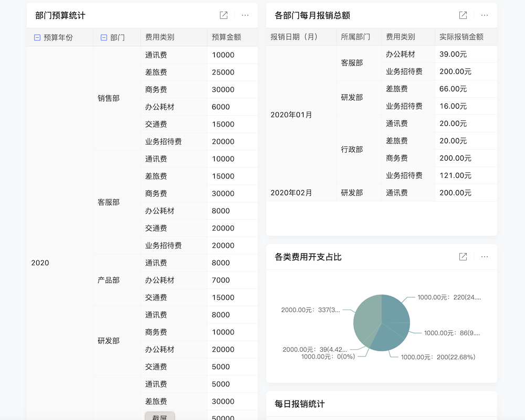525x420 pixels.
Task: Open 各部门每月报销总额 in new window
Action: tap(463, 15)
